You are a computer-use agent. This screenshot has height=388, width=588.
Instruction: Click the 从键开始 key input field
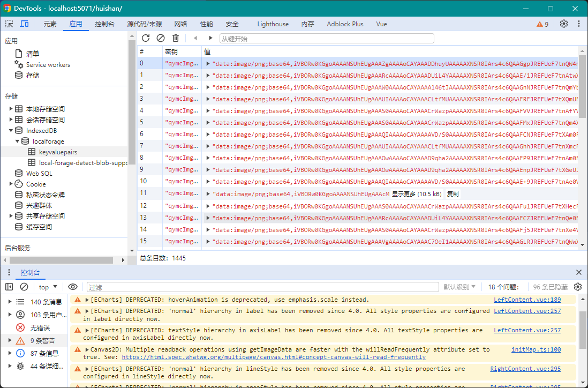click(326, 39)
